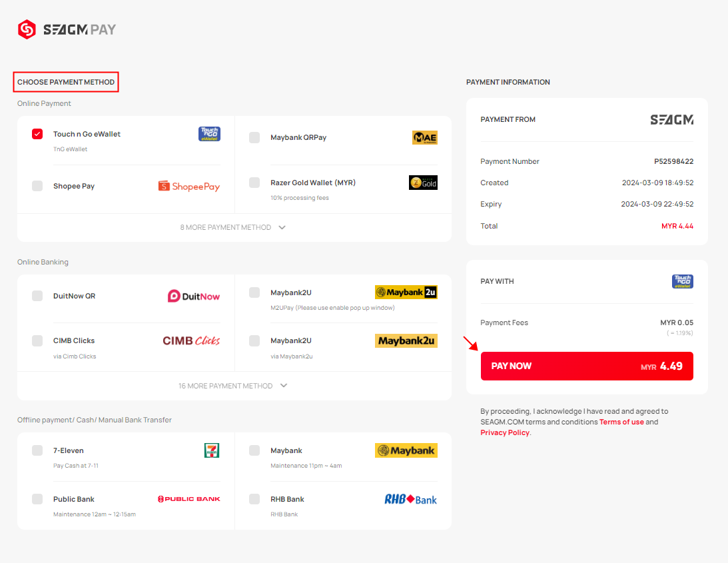Image resolution: width=728 pixels, height=563 pixels.
Task: Click the Touch n Go eWallet logo
Action: point(209,134)
